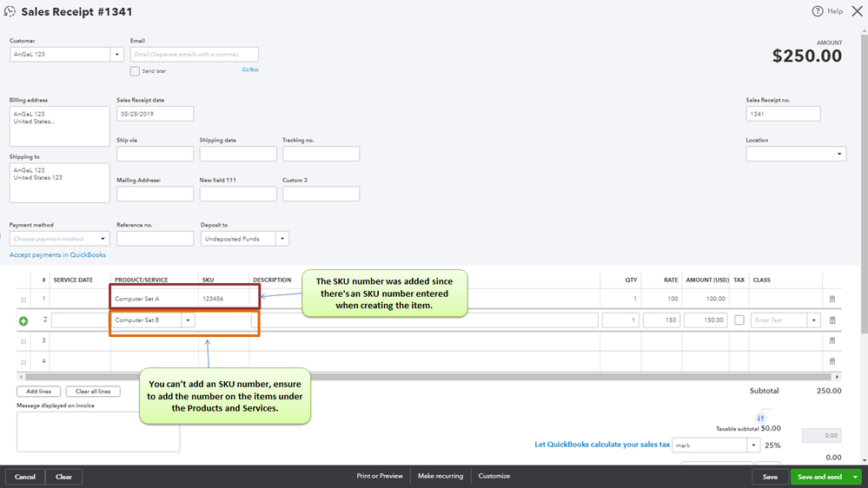Click the Custom 3 field
This screenshot has height=488, width=868.
[x=321, y=194]
